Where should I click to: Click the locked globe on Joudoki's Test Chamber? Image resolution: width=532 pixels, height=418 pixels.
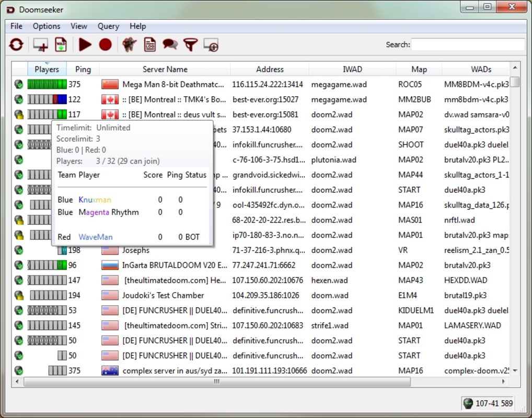pos(19,295)
